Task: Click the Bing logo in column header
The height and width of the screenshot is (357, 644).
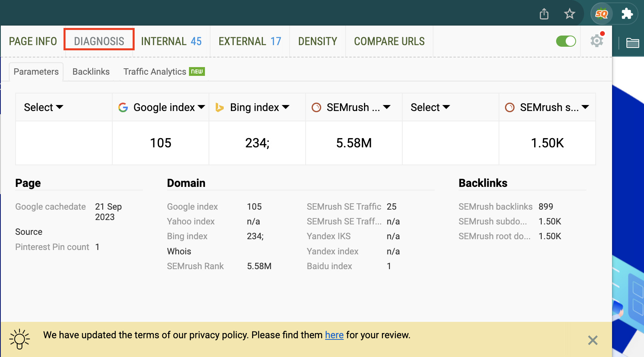Action: [x=219, y=107]
